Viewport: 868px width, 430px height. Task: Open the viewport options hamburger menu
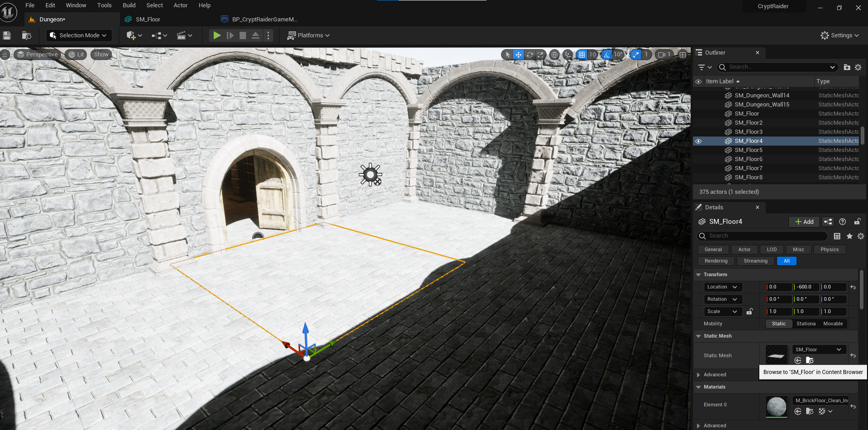5,55
